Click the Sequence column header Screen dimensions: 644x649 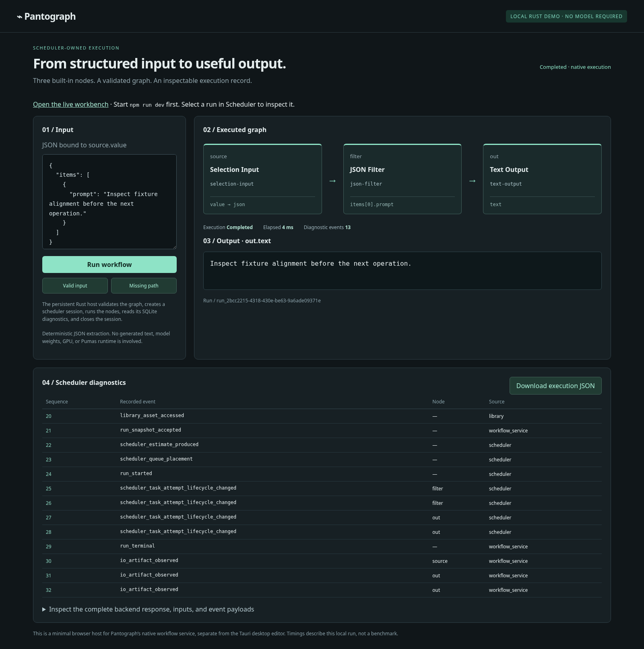coord(57,401)
